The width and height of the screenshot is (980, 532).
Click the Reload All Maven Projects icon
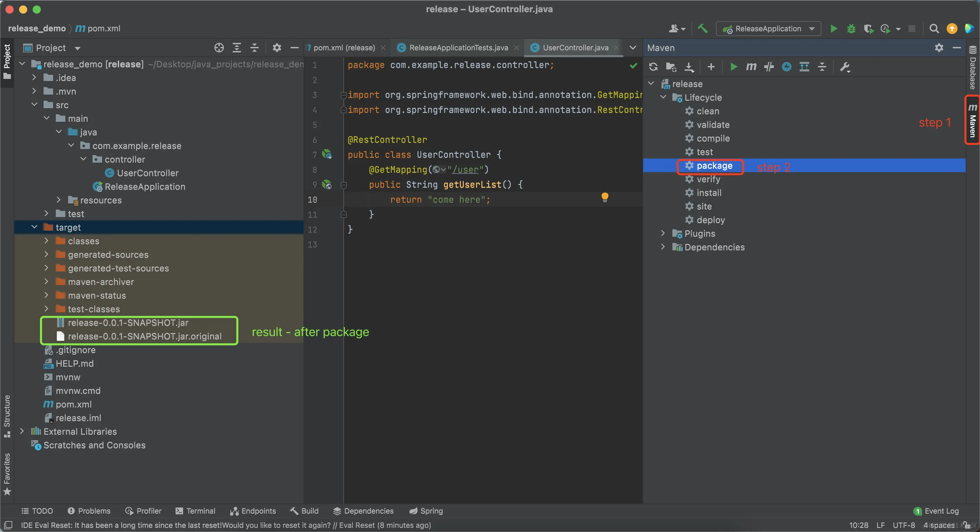pyautogui.click(x=653, y=67)
